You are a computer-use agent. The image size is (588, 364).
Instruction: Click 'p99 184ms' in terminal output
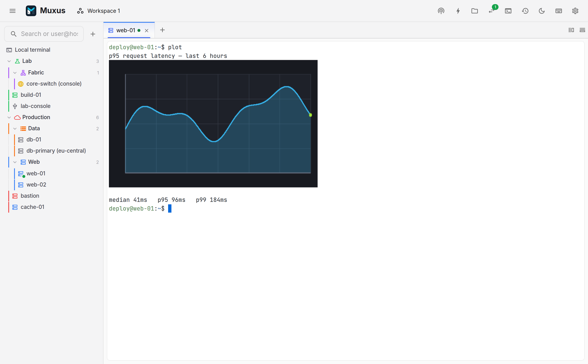click(x=211, y=200)
